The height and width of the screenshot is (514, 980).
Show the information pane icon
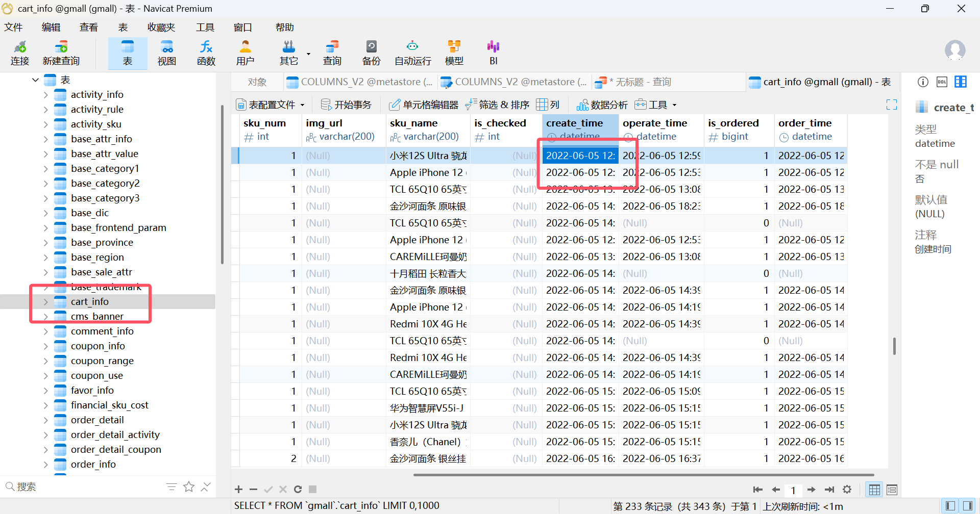923,82
